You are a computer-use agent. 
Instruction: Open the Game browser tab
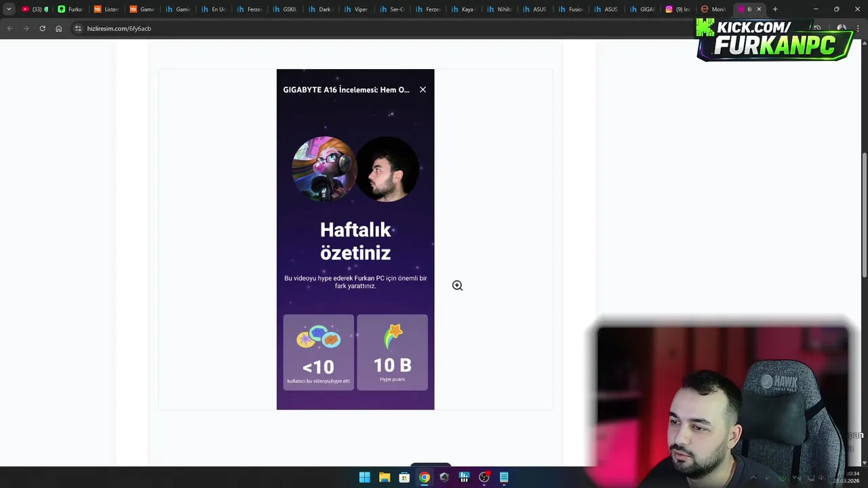click(142, 9)
